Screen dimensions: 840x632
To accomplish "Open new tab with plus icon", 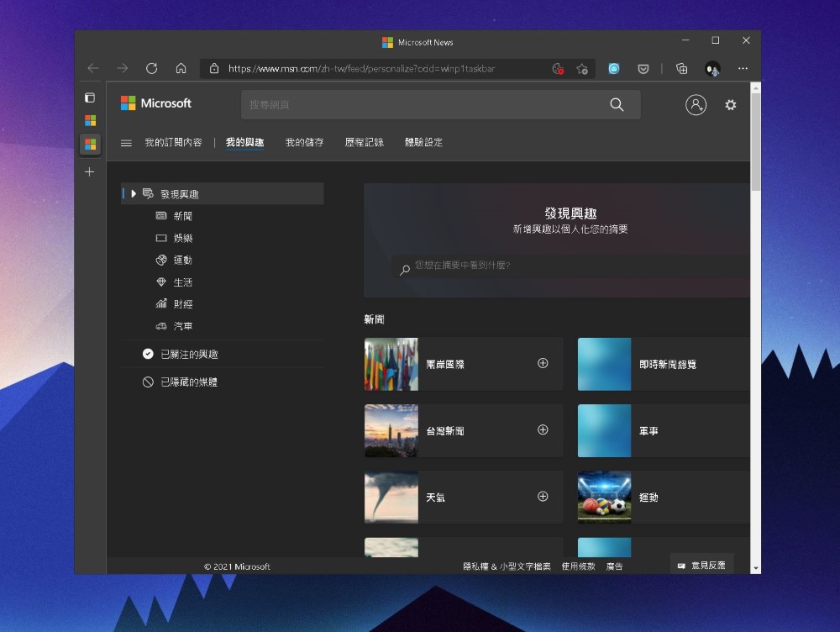I will 90,171.
